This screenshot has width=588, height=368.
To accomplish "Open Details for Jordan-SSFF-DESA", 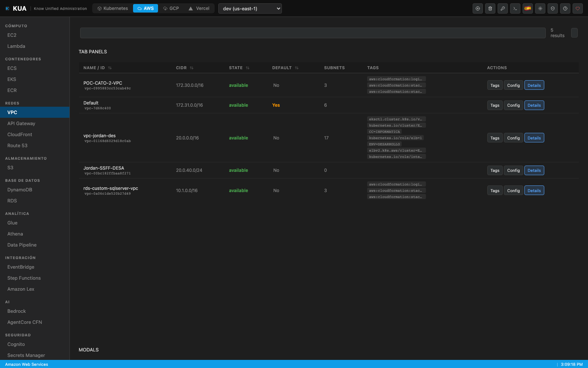I will 534,170.
